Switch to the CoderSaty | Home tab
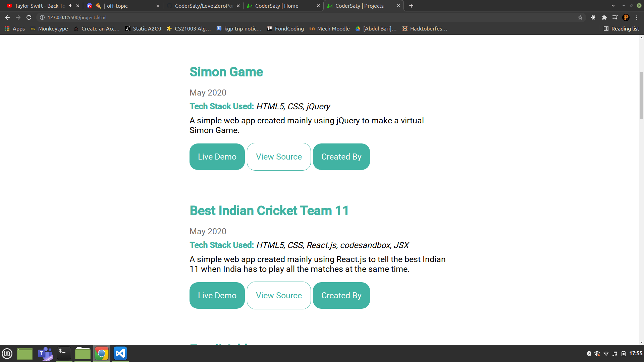 (x=277, y=6)
